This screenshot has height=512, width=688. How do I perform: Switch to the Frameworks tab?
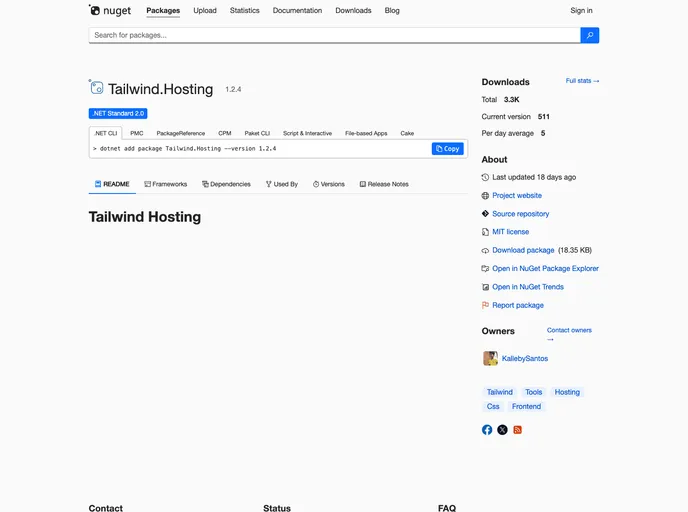(x=166, y=184)
